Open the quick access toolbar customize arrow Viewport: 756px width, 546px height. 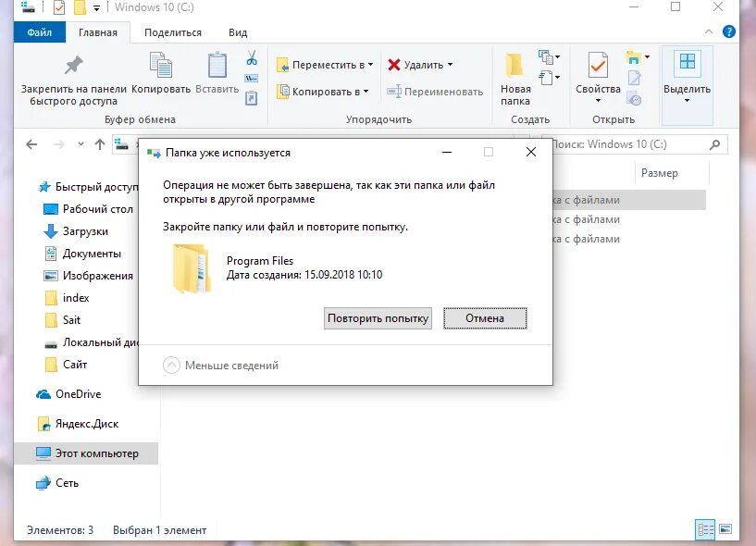pos(96,7)
